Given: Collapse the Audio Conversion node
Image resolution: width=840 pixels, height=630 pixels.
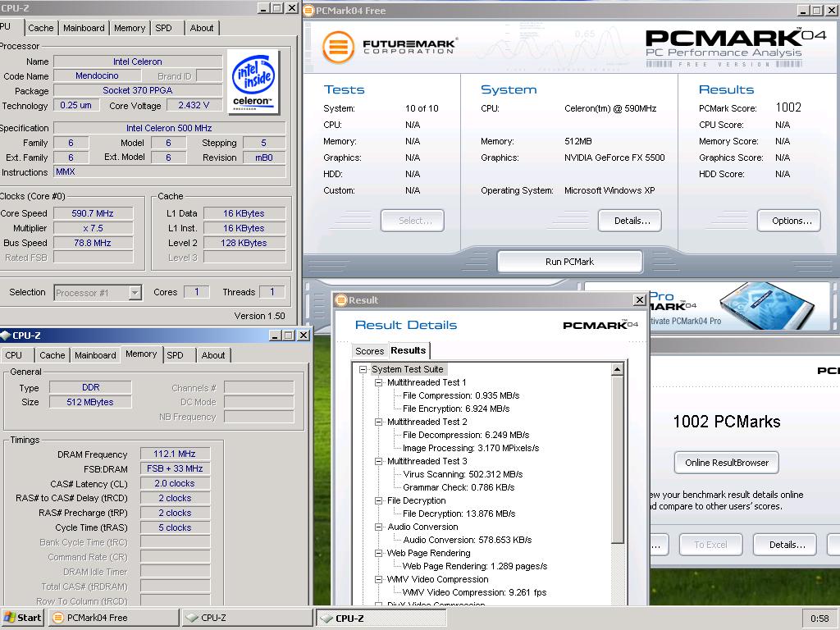Looking at the screenshot, I should point(378,527).
